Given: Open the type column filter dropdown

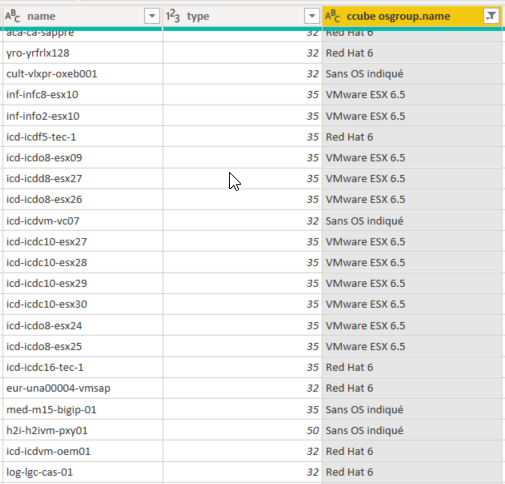Looking at the screenshot, I should click(312, 16).
